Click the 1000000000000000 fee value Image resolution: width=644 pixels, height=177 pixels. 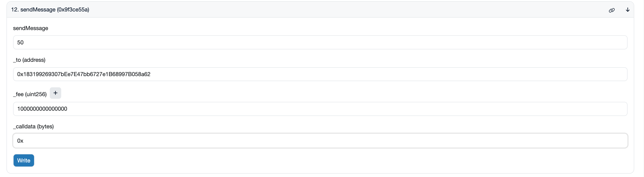[42, 109]
